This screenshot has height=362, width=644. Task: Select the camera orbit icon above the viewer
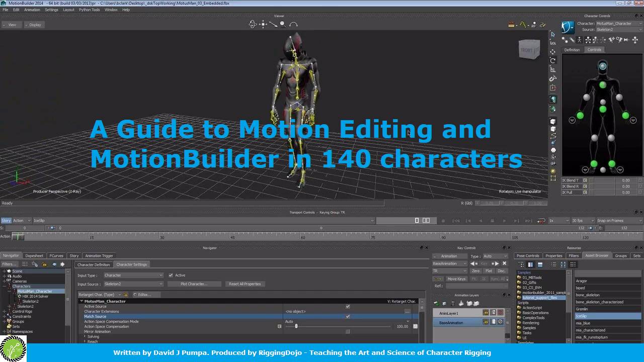point(252,24)
